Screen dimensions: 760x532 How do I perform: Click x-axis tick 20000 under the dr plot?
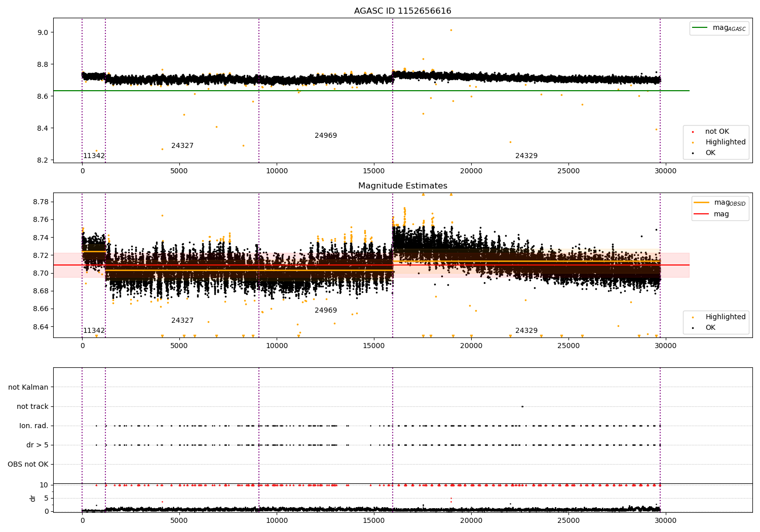point(471,521)
